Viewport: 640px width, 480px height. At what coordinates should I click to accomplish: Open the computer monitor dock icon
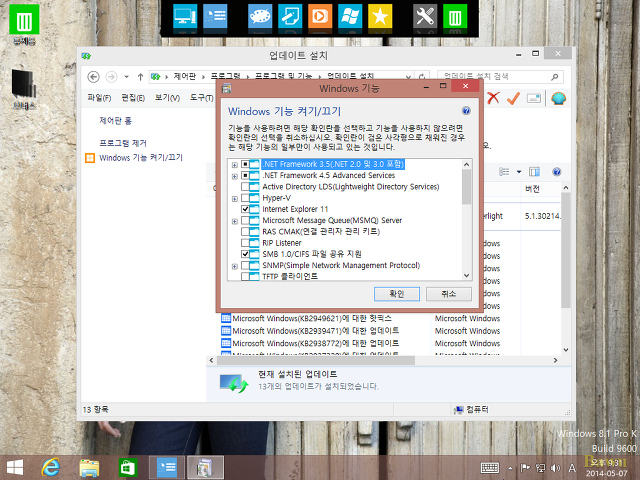pyautogui.click(x=185, y=16)
